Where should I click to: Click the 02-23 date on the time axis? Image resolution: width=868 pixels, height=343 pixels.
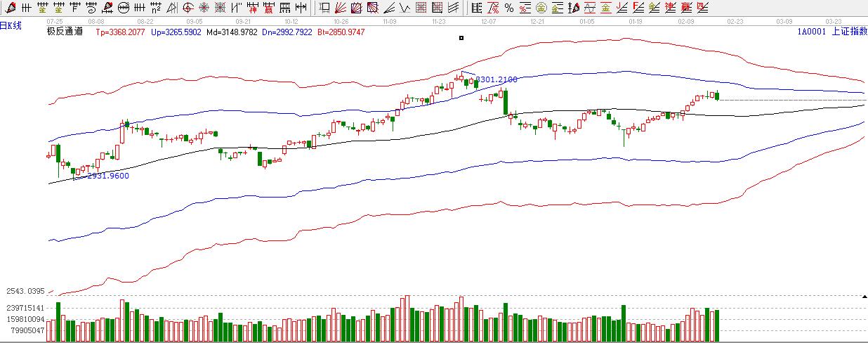coord(735,22)
